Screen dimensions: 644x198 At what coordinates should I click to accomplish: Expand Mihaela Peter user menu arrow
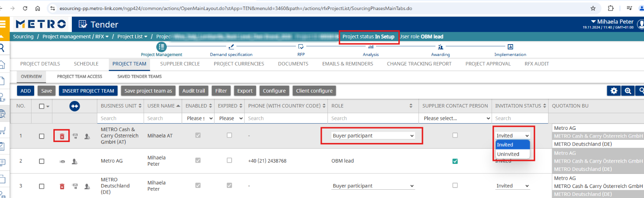[593, 21]
